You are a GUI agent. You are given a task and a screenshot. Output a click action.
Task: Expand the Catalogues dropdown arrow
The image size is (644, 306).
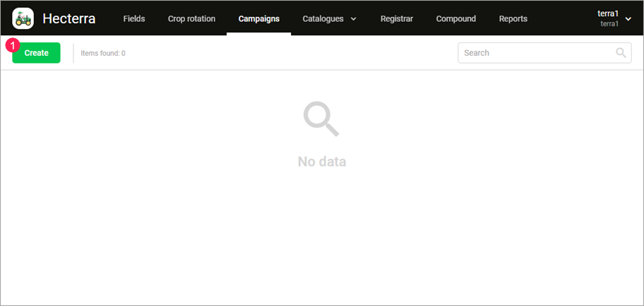(354, 19)
